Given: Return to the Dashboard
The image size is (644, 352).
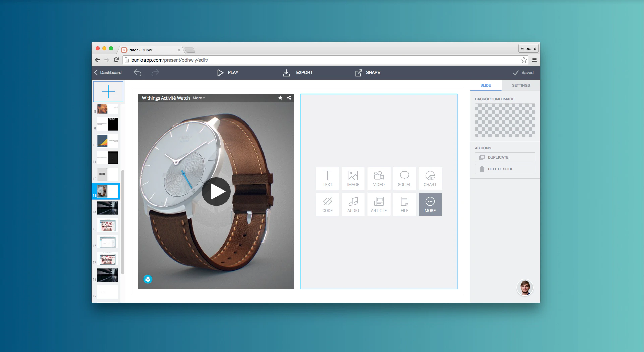Looking at the screenshot, I should point(108,72).
